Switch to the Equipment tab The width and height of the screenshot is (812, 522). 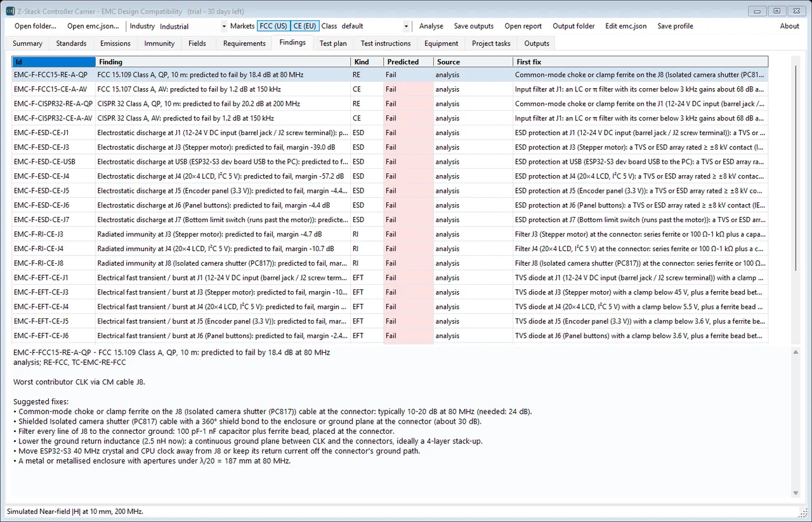[x=442, y=43]
